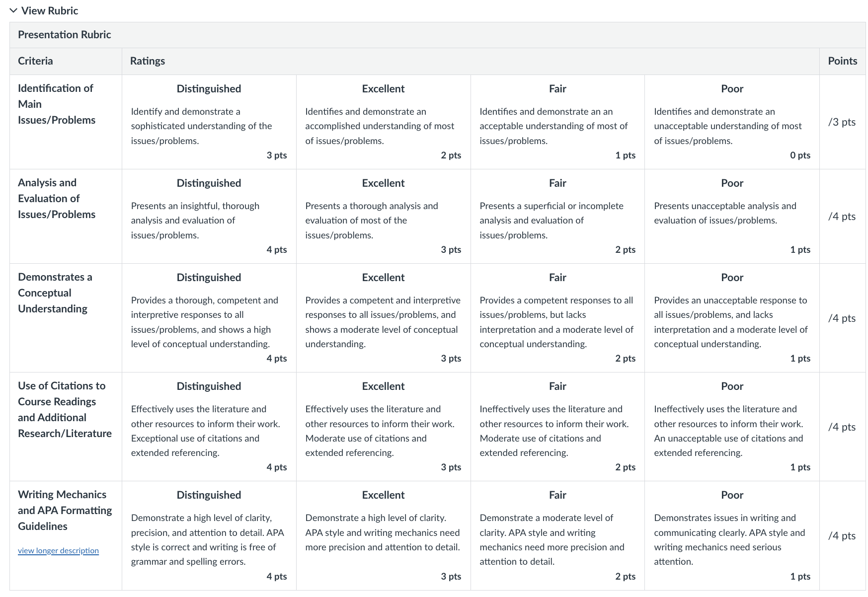Choose Poor rating for Identification of Main Issues
Image resolution: width=868 pixels, height=597 pixels.
point(732,122)
